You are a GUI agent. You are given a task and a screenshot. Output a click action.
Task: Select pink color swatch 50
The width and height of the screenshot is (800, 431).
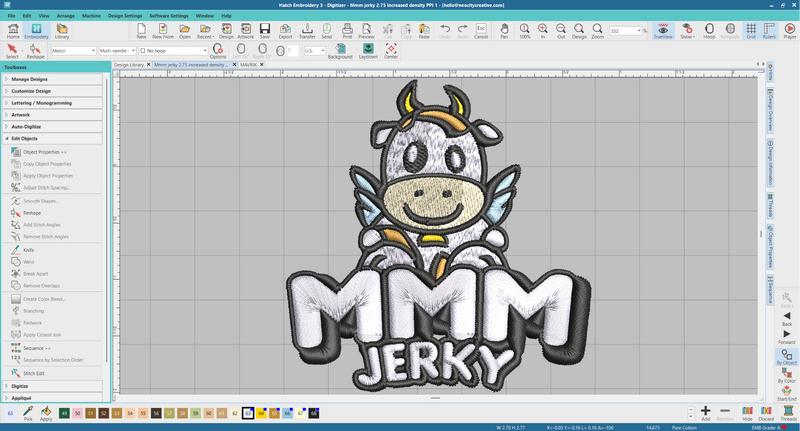tap(77, 413)
